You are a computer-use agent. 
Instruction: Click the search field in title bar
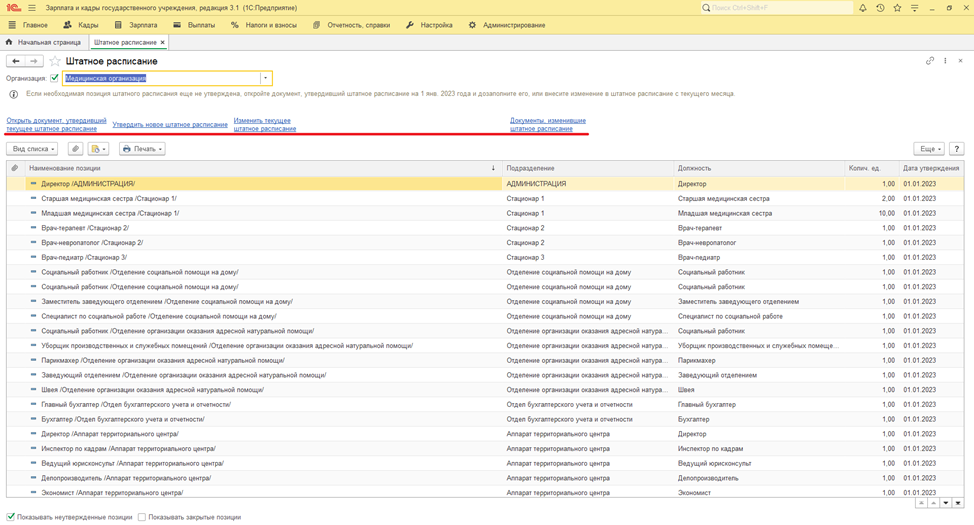776,8
